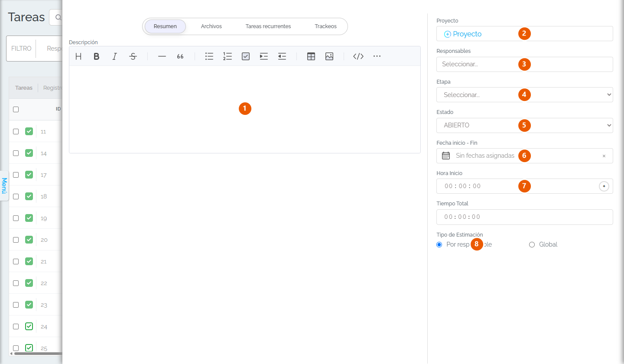Open the side Menú tab
Image resolution: width=624 pixels, height=364 pixels.
(4, 185)
